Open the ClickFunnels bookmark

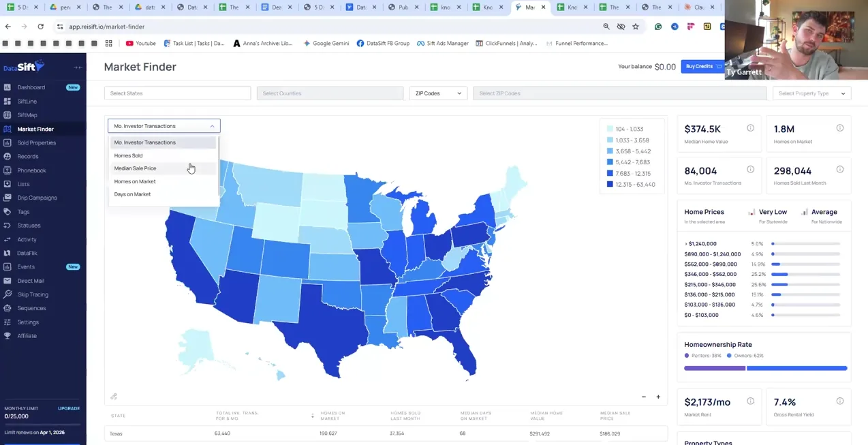pyautogui.click(x=506, y=43)
